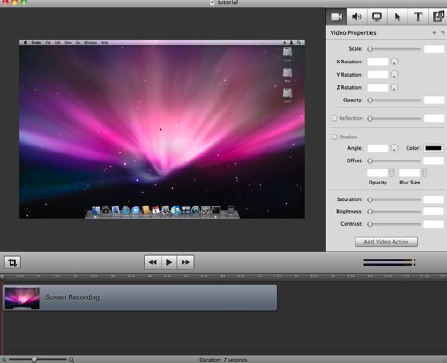Click the timeline playhead marker
The height and width of the screenshot is (363, 447).
pos(3,278)
